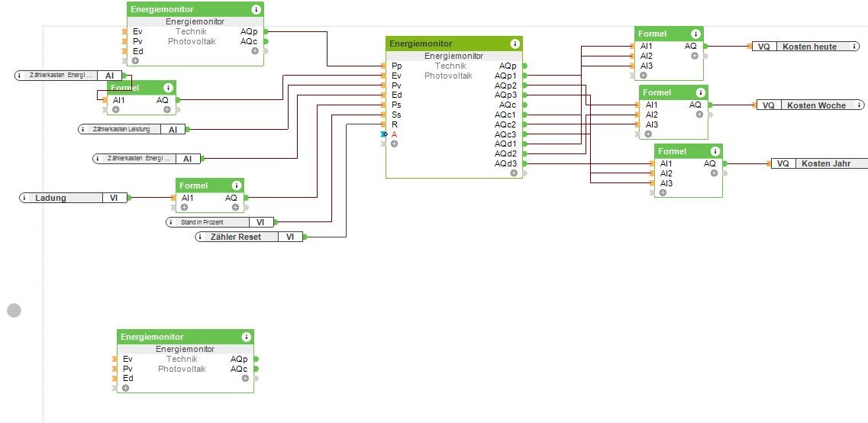The image size is (868, 423).
Task: Select the top-left Energiemonitor block title bar
Action: pos(195,9)
